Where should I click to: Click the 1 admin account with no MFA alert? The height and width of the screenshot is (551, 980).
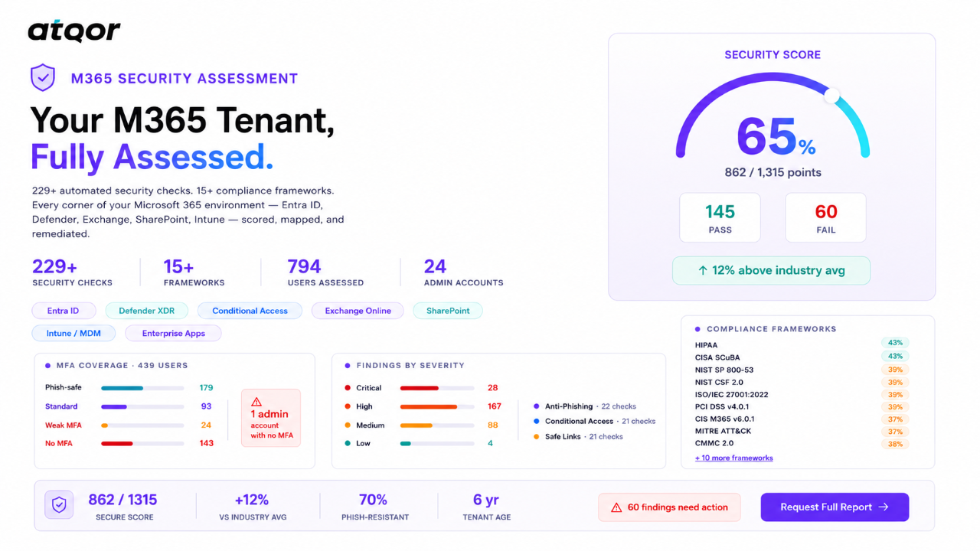[271, 418]
